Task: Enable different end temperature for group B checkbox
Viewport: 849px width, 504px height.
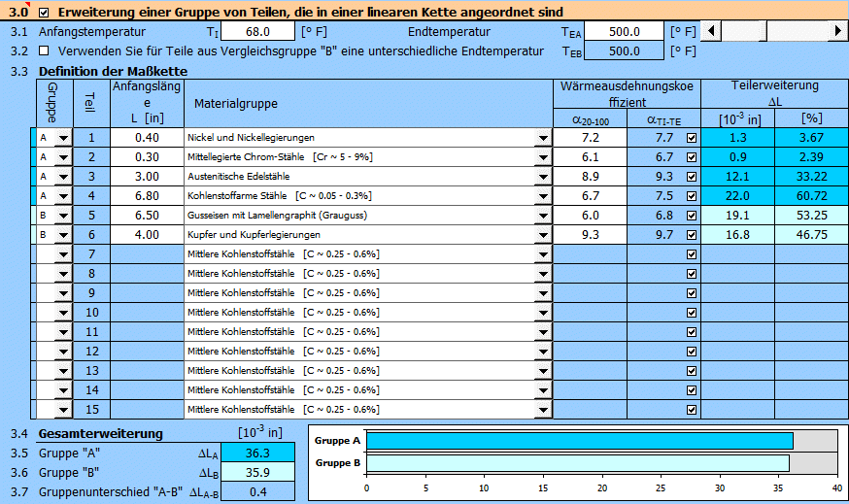Action: (43, 51)
